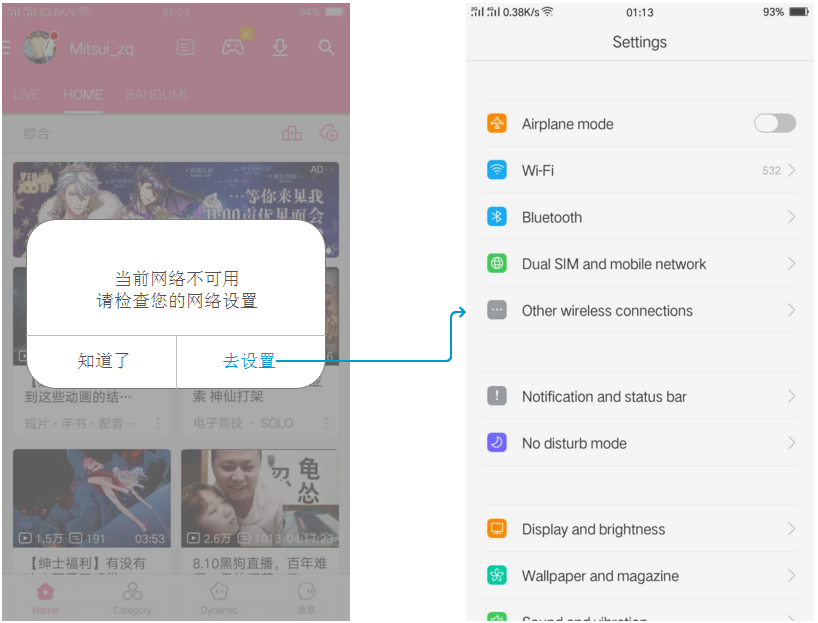Expand Display and brightness chevron

(x=791, y=529)
